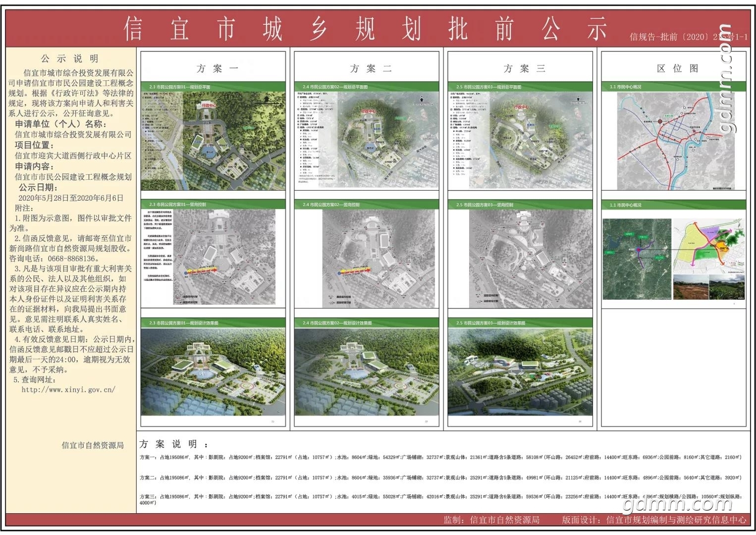Select the footer 版面设计 credit text
Screen dimensions: 756x535
[654, 520]
